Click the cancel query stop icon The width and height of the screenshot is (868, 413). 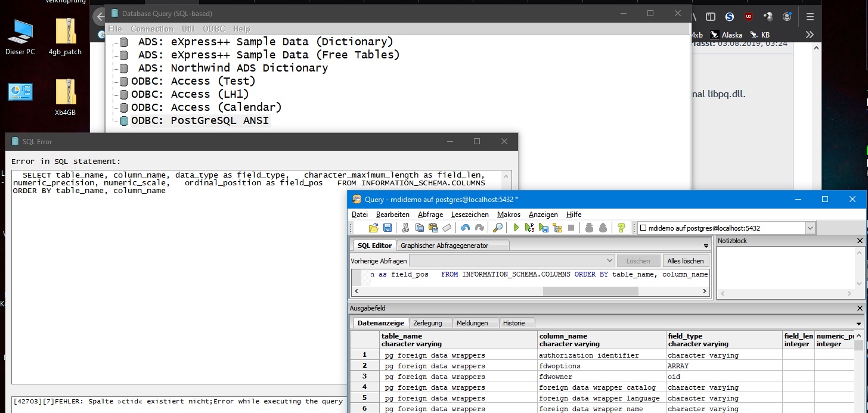[x=571, y=228]
